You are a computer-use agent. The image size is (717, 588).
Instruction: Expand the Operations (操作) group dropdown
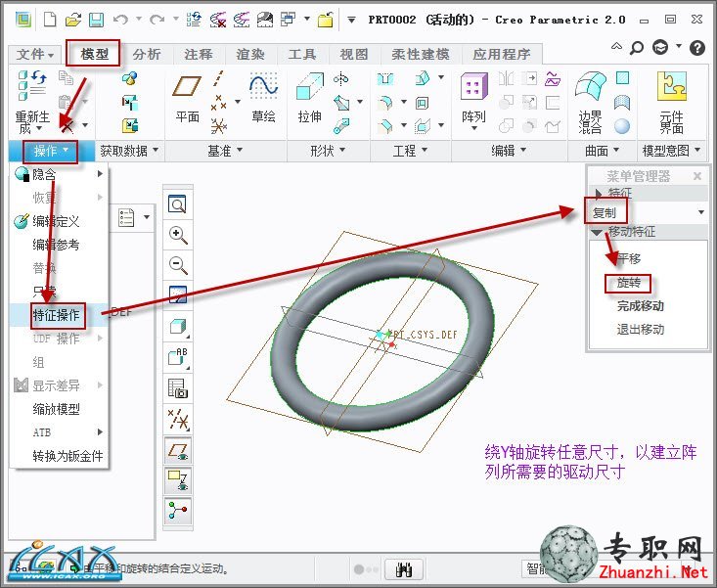pos(50,152)
